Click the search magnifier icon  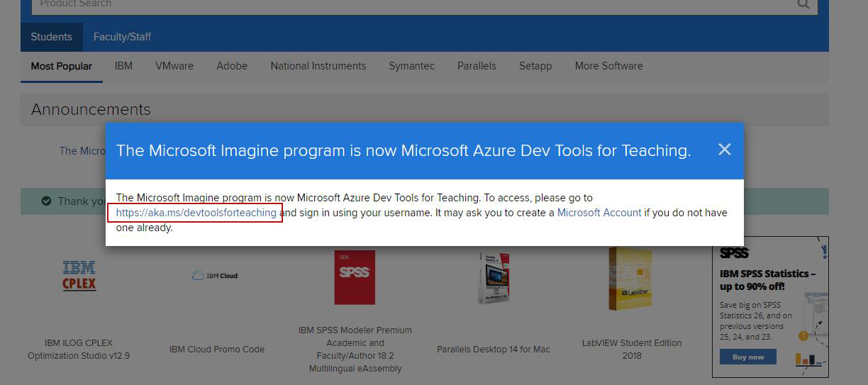803,4
